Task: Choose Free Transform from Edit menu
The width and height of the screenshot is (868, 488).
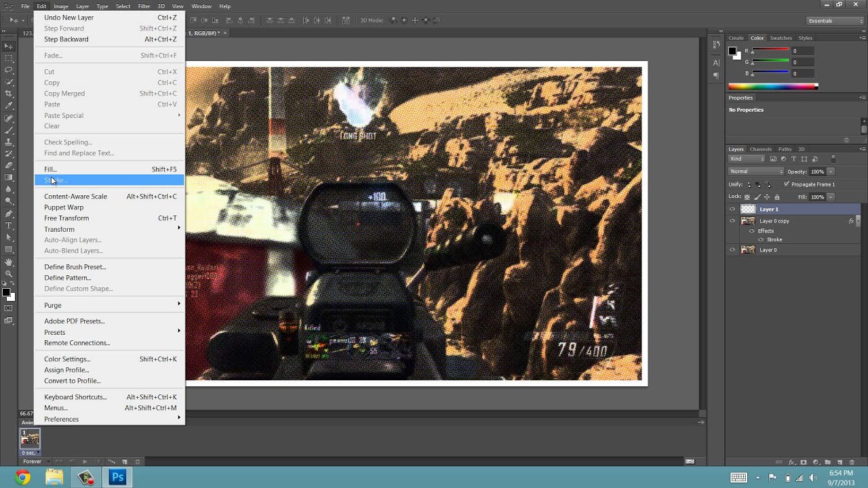Action: click(109, 218)
